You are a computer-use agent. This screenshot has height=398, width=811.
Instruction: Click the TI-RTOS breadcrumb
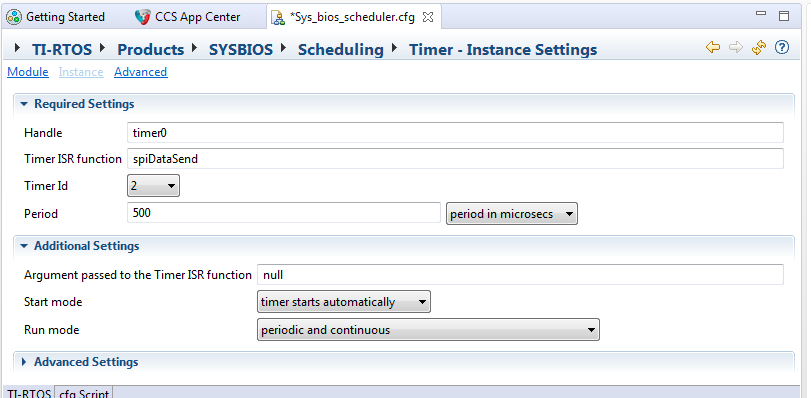pyautogui.click(x=62, y=50)
